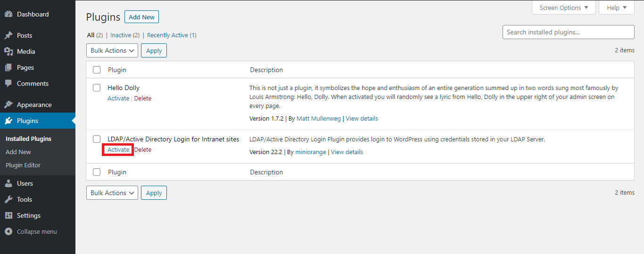
Task: Click the Tools wrench icon
Action: [x=8, y=199]
